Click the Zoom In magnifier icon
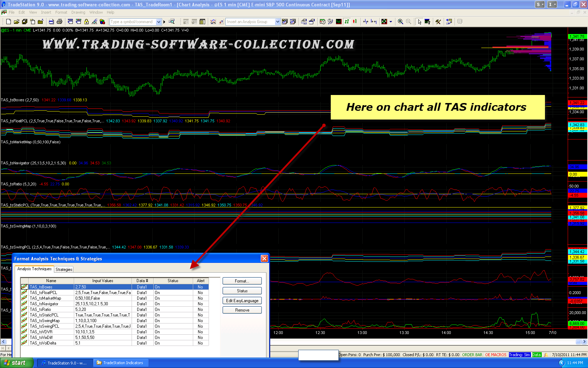This screenshot has width=588, height=368. coord(400,22)
